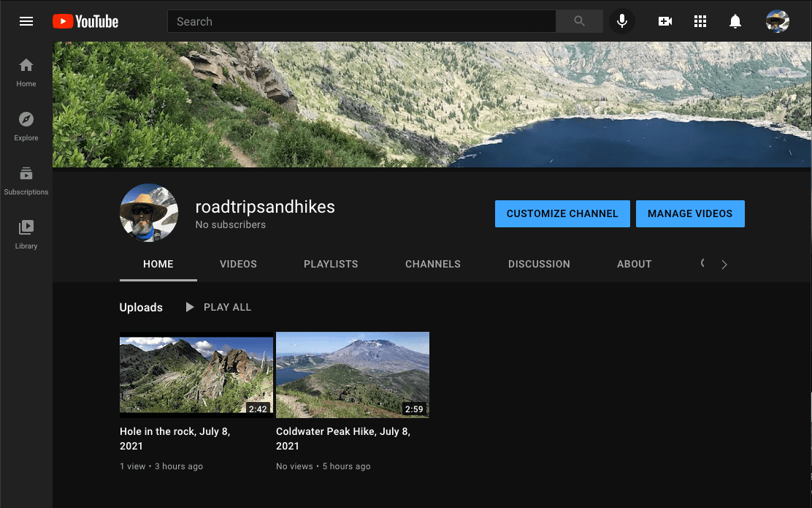Start voice search with microphone icon
The width and height of the screenshot is (812, 508).
point(622,21)
